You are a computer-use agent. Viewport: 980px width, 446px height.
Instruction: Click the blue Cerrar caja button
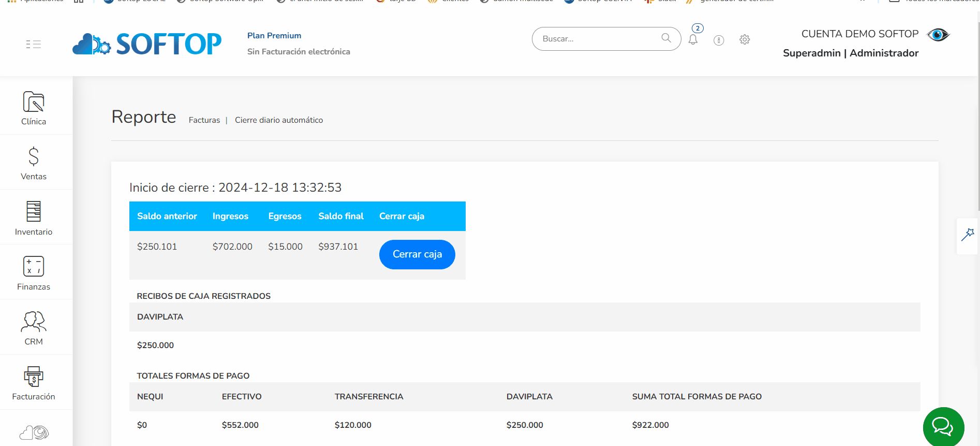coord(417,254)
